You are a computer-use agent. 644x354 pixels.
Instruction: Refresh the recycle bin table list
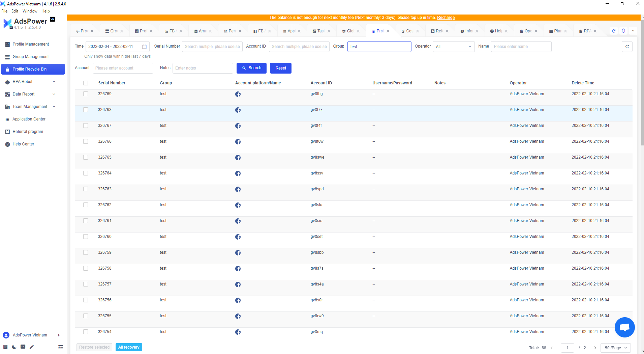[x=627, y=47]
